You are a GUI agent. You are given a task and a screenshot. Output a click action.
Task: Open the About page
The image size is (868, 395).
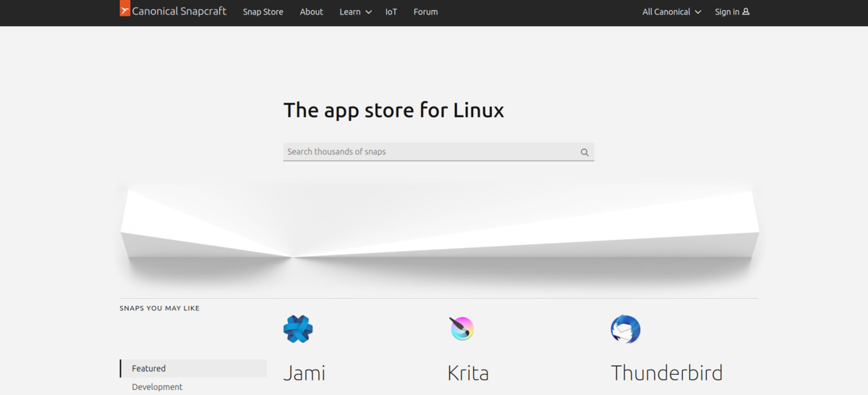312,12
